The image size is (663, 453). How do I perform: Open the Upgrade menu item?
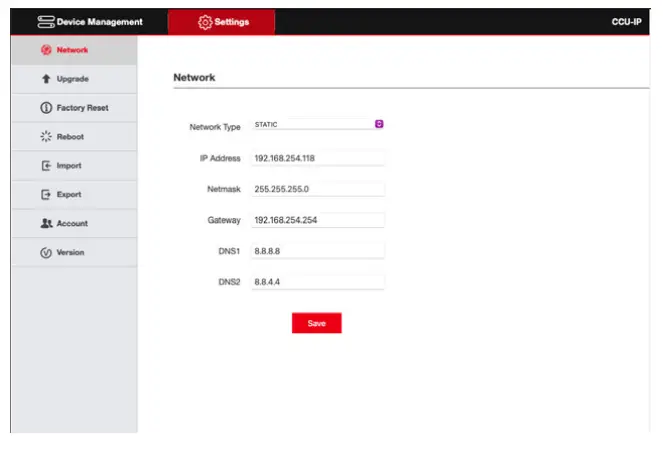point(74,79)
